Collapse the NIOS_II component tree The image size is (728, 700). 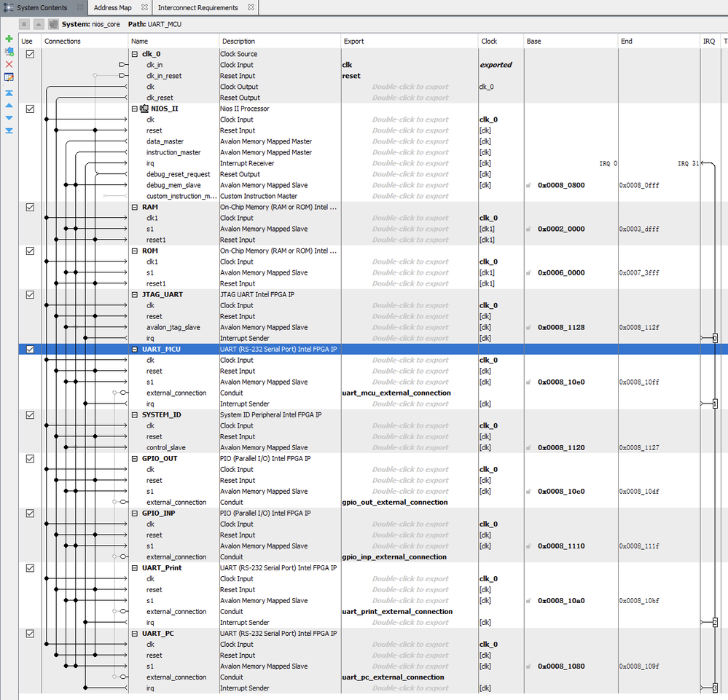(135, 109)
